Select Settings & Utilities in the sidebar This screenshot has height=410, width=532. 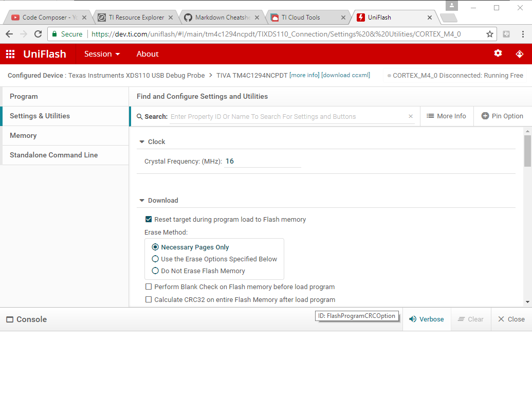[65, 116]
